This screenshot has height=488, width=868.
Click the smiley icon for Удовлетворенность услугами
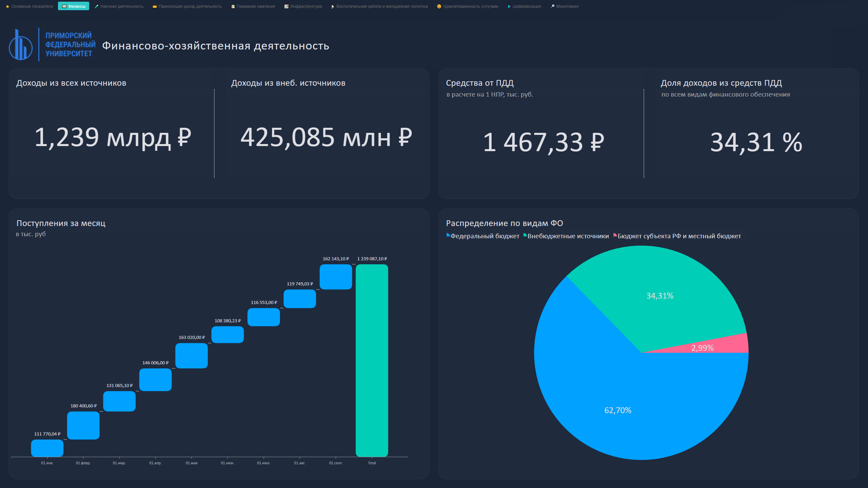pos(439,6)
